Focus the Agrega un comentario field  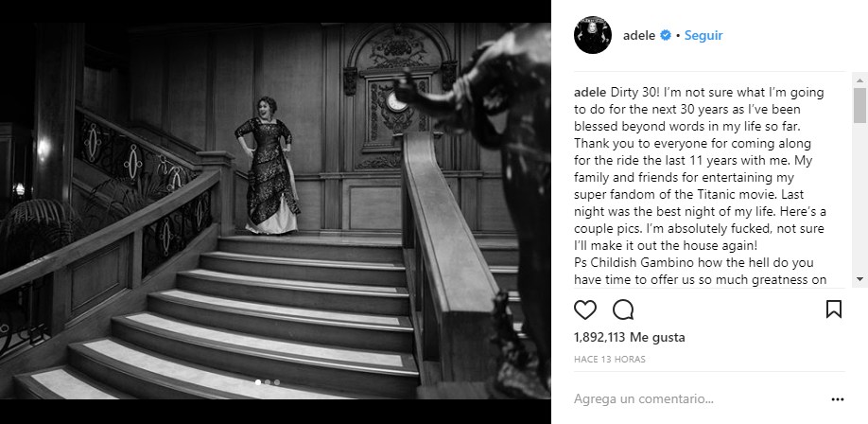698,398
